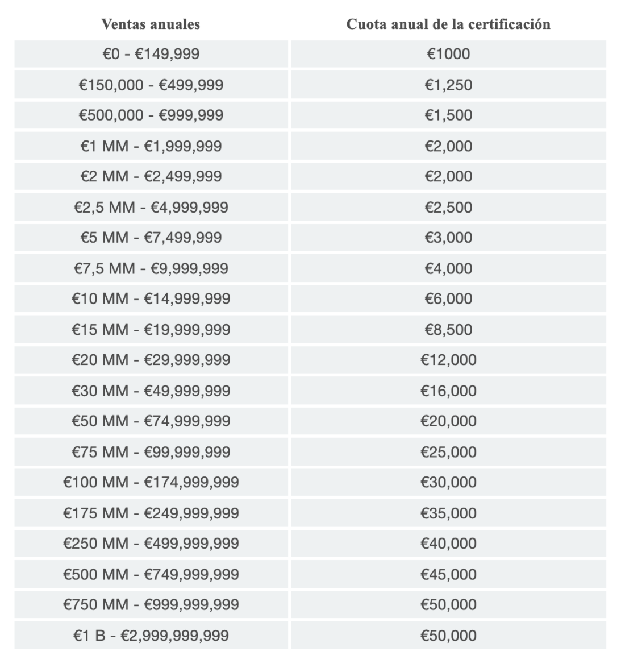The height and width of the screenshot is (672, 625).
Task: Select the €25,000 annual fee value
Action: pos(448,452)
